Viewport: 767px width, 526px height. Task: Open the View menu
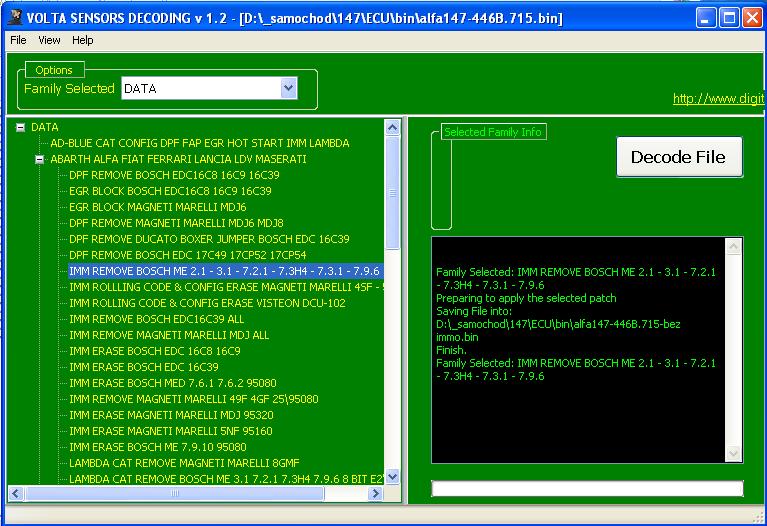[49, 40]
